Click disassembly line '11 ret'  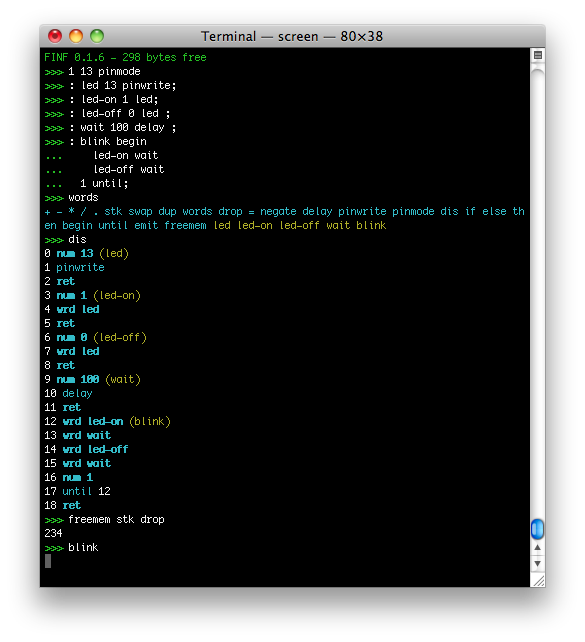[x=63, y=407]
